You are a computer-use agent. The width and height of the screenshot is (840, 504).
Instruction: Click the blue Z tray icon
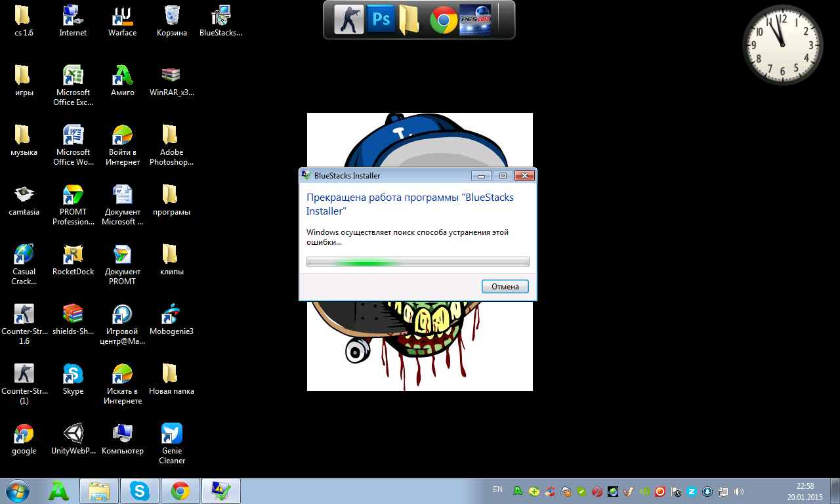(691, 491)
